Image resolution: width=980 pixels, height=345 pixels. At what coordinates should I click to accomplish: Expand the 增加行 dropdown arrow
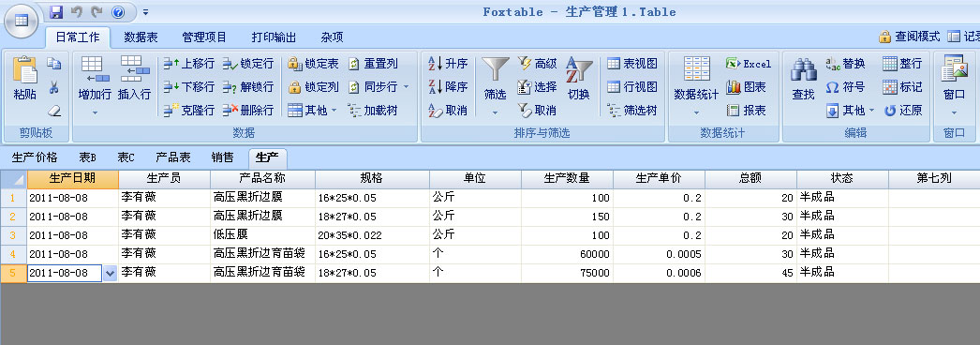coord(95,113)
